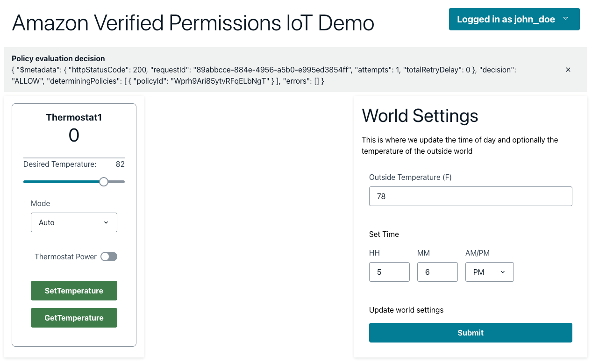The image size is (592, 364).
Task: Click the current thermostat temperature reading 0
Action: tap(74, 136)
